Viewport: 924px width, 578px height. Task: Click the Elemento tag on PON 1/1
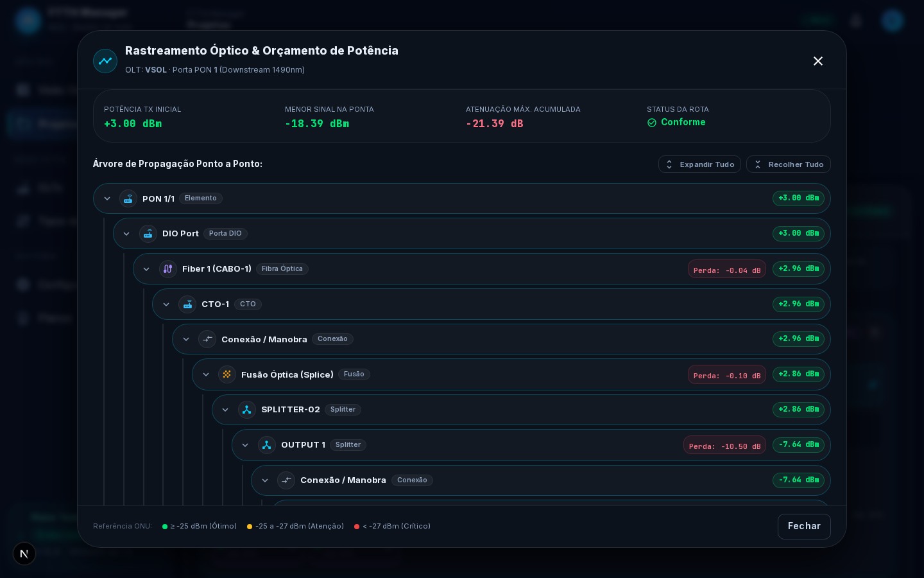(201, 198)
